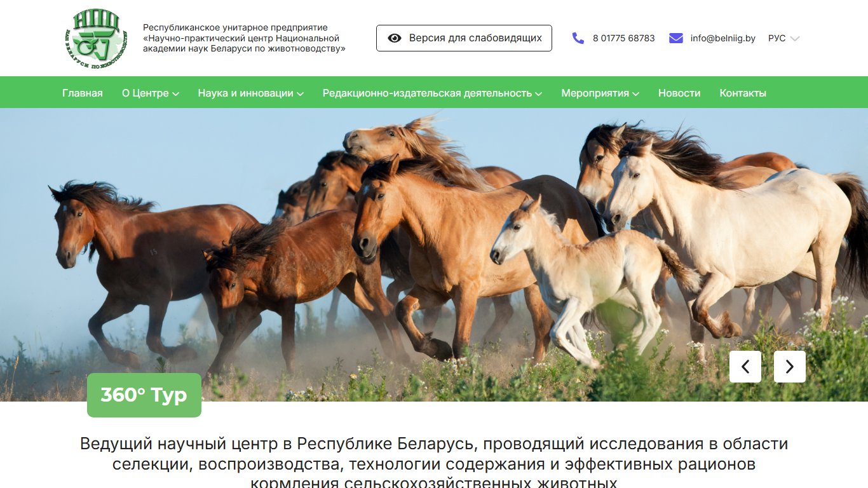Screen dimensions: 868x488
Task: Call the number 8 01775 68783
Action: pyautogui.click(x=623, y=38)
